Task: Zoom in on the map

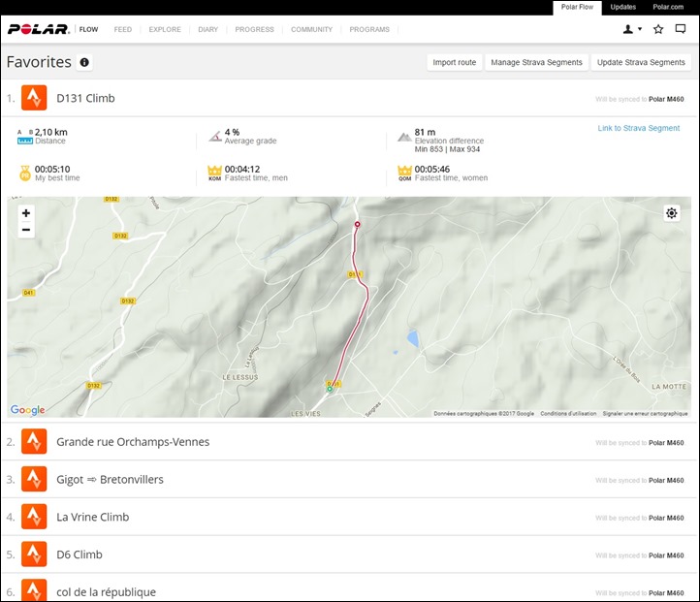Action: coord(25,213)
